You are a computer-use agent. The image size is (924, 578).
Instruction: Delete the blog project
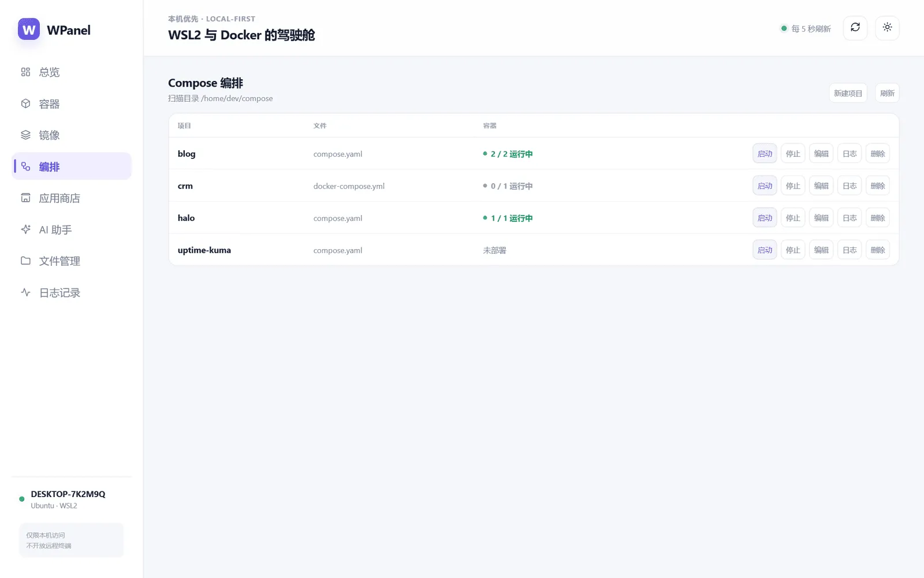(878, 154)
